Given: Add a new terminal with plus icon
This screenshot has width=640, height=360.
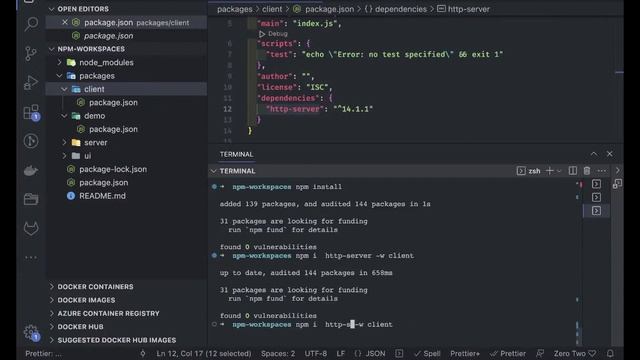Looking at the screenshot, I should click(x=549, y=171).
